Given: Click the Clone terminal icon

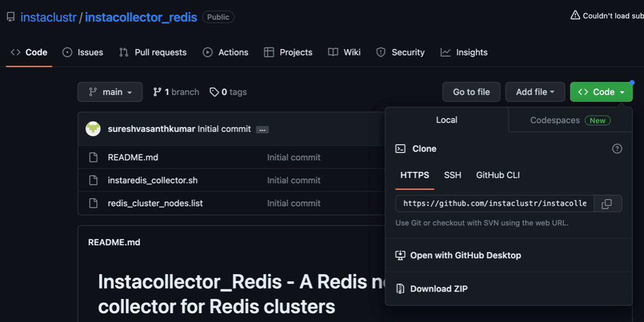Looking at the screenshot, I should [400, 149].
